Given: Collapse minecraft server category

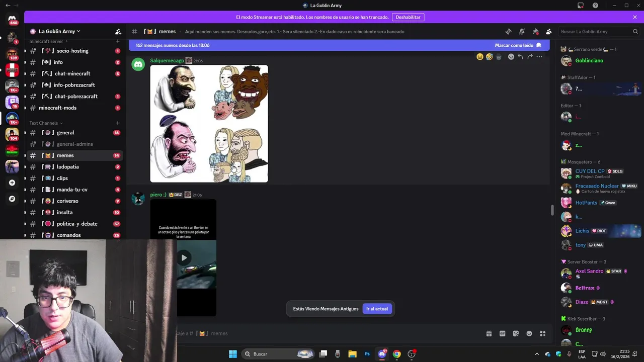Looking at the screenshot, I should (x=49, y=41).
